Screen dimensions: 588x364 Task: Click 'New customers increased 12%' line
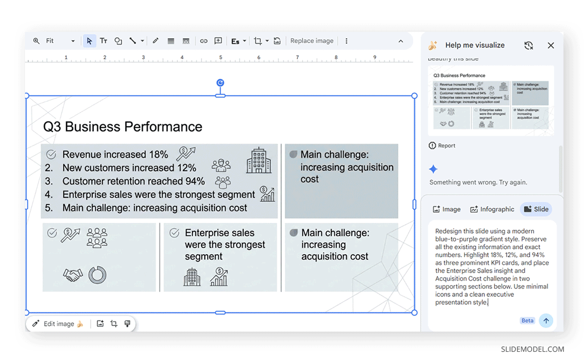(x=129, y=168)
